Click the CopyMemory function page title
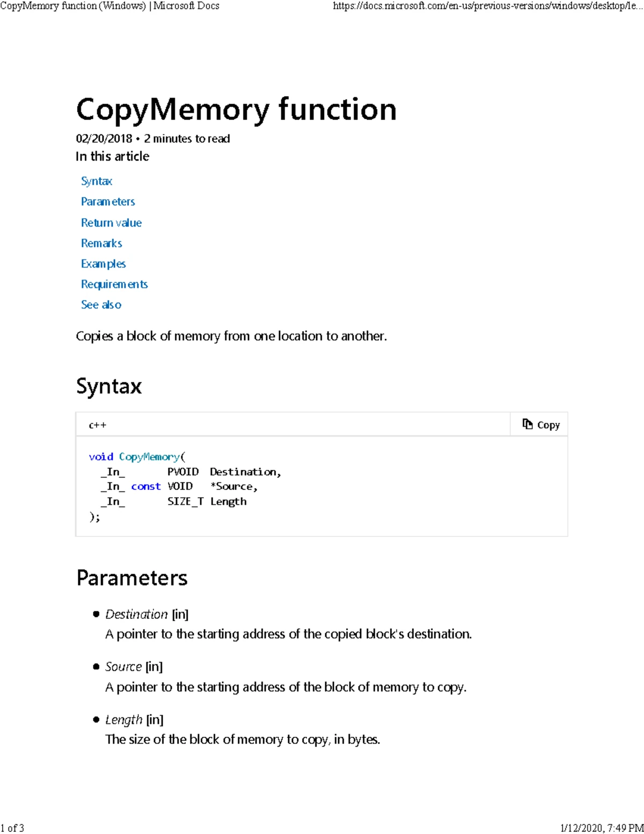The width and height of the screenshot is (644, 834). [x=236, y=109]
